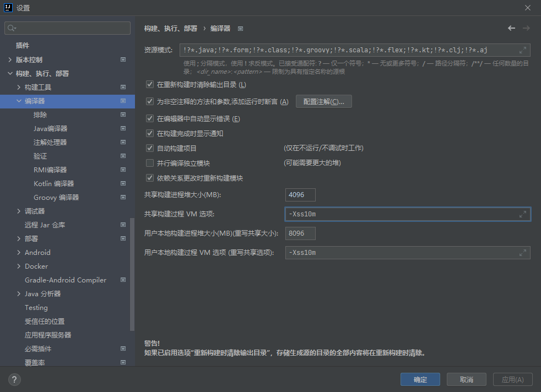Click the project-level icon beside the 编译器 breadcrumb

point(240,28)
